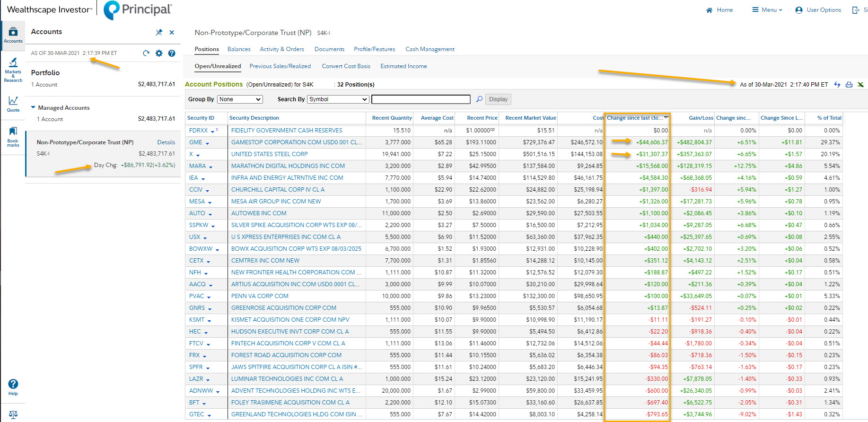The image size is (868, 422).
Task: Click the Display button
Action: tap(498, 99)
